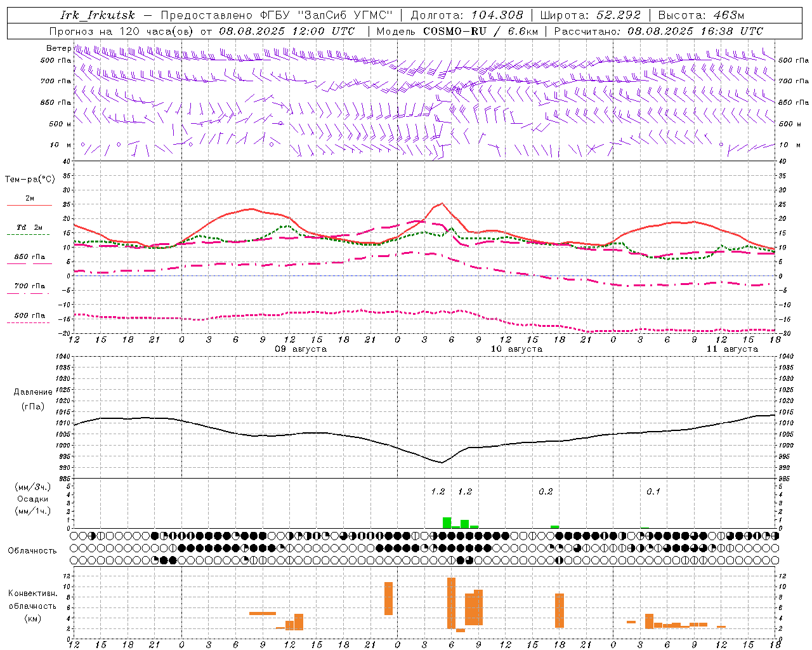Click the orange convective bar just before midnight, 9 August

(388, 599)
